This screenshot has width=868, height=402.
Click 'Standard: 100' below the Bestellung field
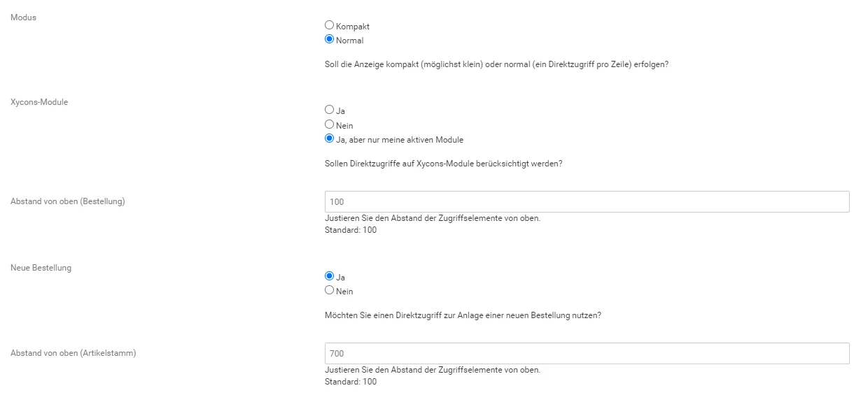[x=351, y=230]
